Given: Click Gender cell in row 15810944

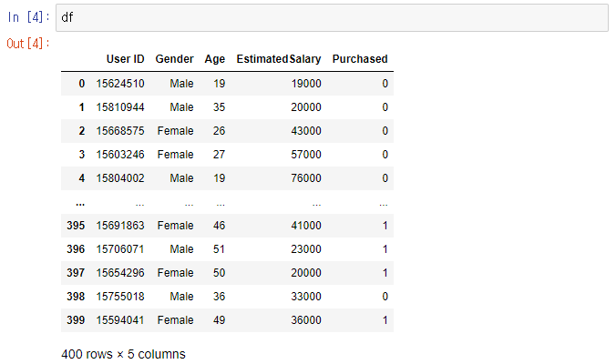Looking at the screenshot, I should point(181,107).
